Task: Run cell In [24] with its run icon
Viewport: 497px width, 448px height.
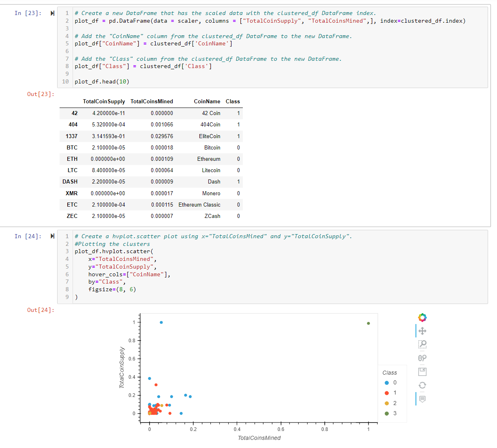Action: [x=52, y=236]
